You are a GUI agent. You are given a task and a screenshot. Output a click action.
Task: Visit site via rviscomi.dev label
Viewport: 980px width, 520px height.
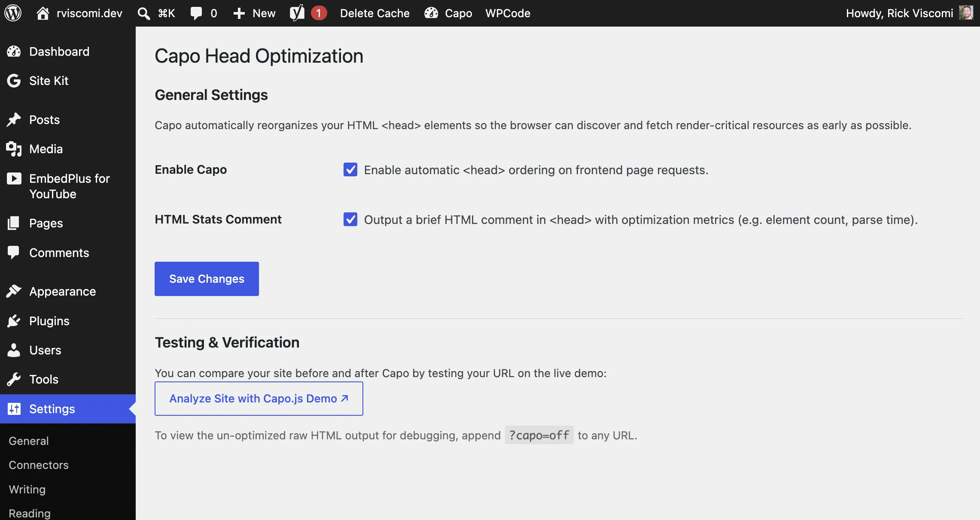89,13
